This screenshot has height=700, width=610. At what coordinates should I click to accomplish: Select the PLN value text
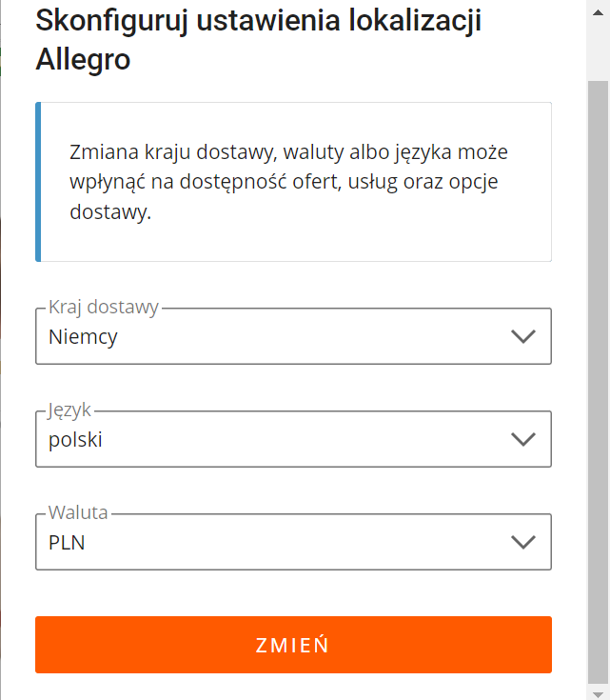coord(67,543)
